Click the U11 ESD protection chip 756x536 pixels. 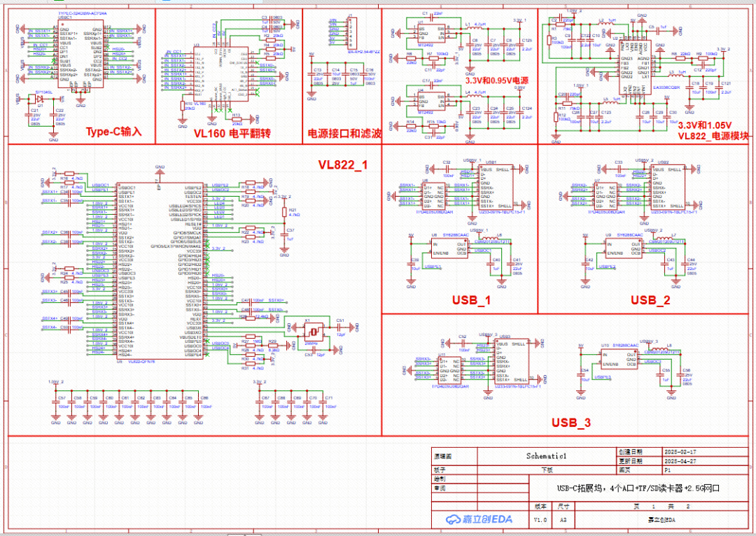[449, 371]
